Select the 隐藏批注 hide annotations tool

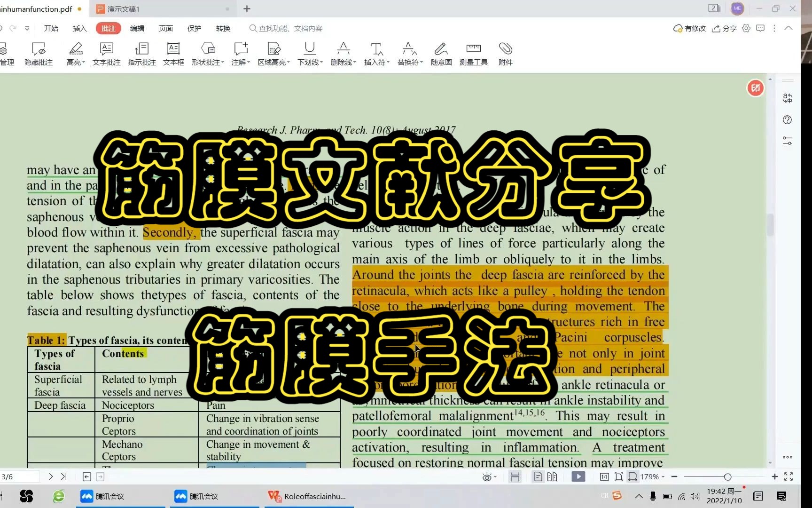(x=39, y=54)
